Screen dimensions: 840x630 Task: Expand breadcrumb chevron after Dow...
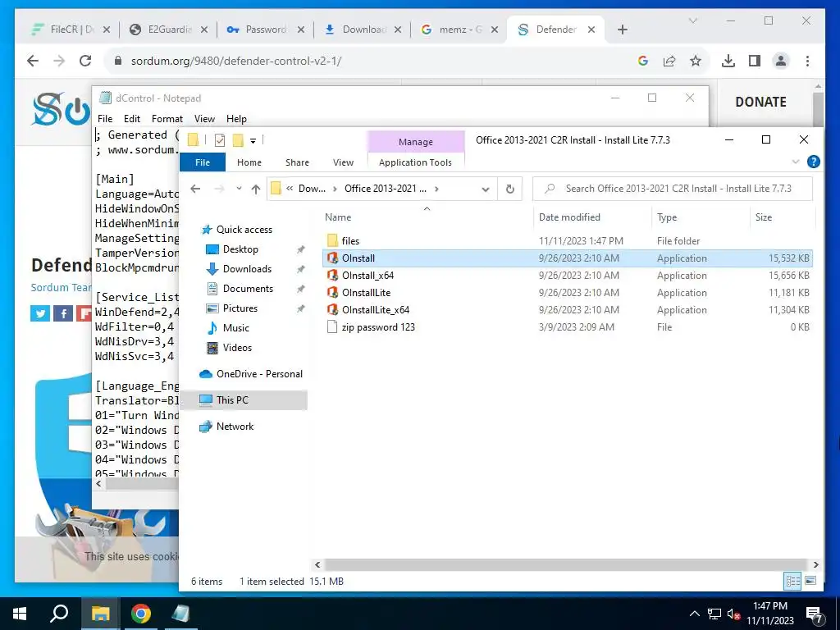pos(335,189)
